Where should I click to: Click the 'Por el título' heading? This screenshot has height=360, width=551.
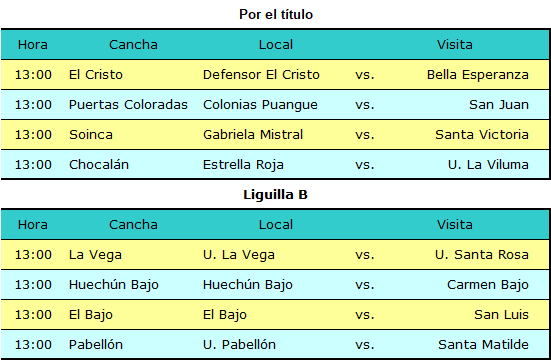pyautogui.click(x=276, y=14)
